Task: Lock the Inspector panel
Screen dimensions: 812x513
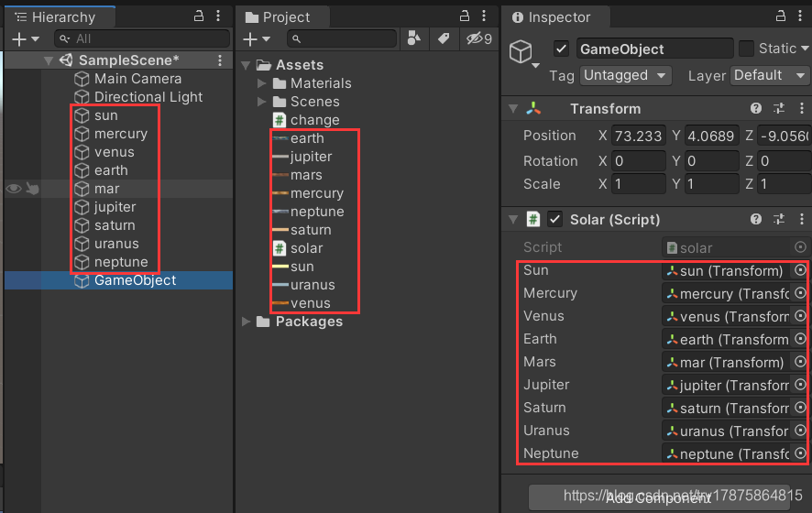Action: coord(781,16)
